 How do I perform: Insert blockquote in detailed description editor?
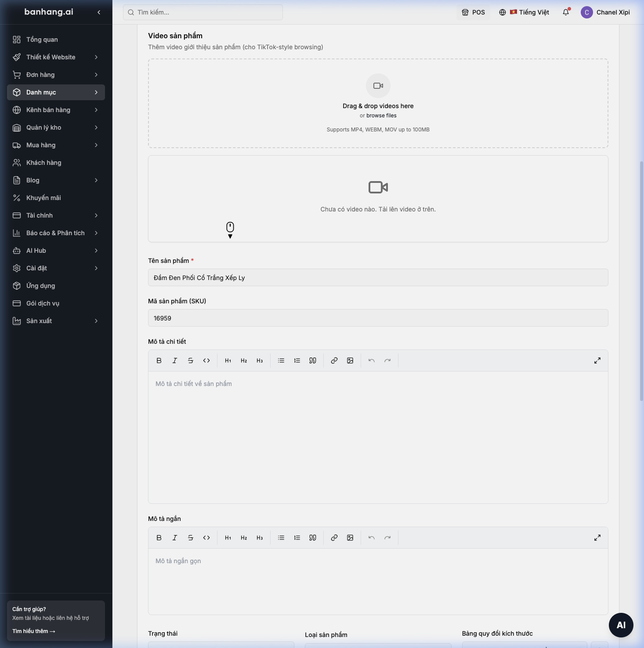coord(313,360)
